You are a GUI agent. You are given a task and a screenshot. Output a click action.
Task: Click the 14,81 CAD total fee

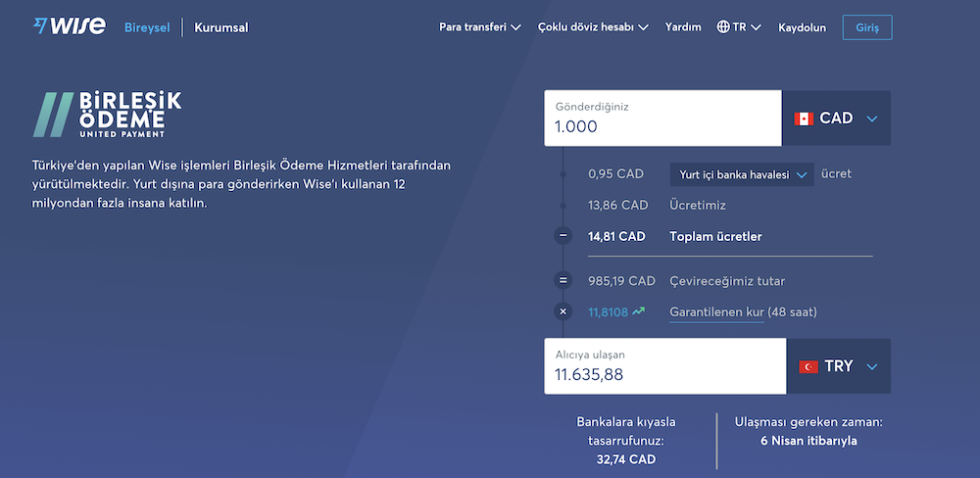tap(616, 237)
